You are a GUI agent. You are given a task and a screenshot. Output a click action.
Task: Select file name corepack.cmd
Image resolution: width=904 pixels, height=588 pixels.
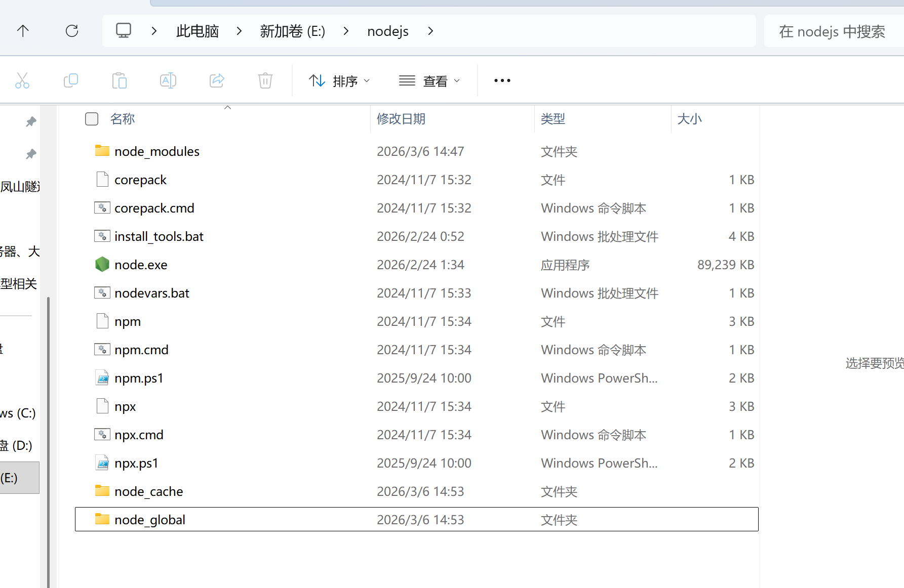(154, 208)
